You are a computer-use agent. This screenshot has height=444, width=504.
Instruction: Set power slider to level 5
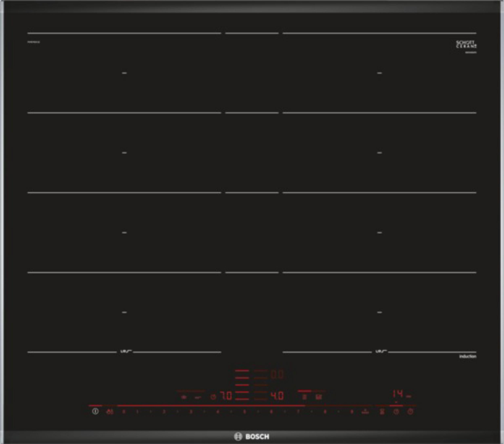(x=244, y=412)
